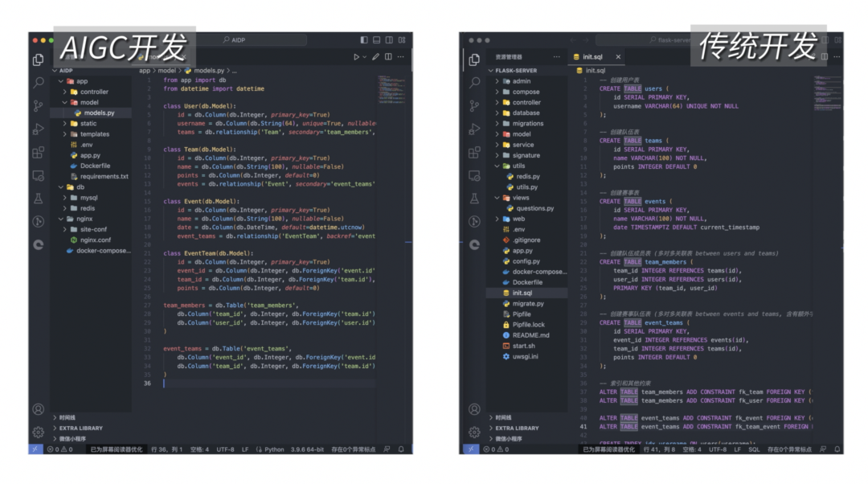Toggle primary sidebar layout icon in AIDP title bar
The width and height of the screenshot is (868, 484).
click(364, 40)
